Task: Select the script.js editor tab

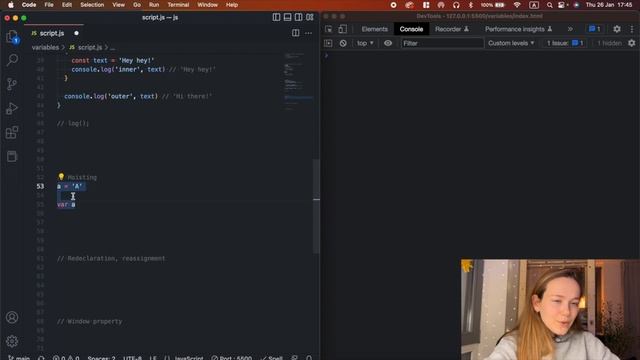Action: 54,33
